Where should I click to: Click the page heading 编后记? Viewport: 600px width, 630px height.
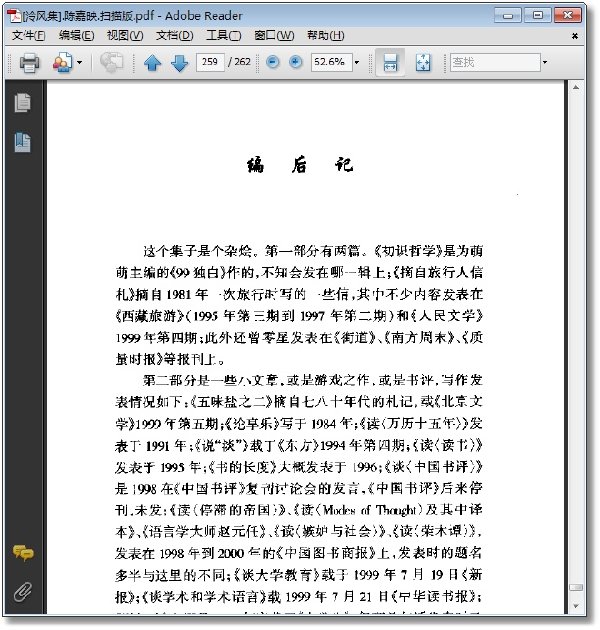point(300,165)
